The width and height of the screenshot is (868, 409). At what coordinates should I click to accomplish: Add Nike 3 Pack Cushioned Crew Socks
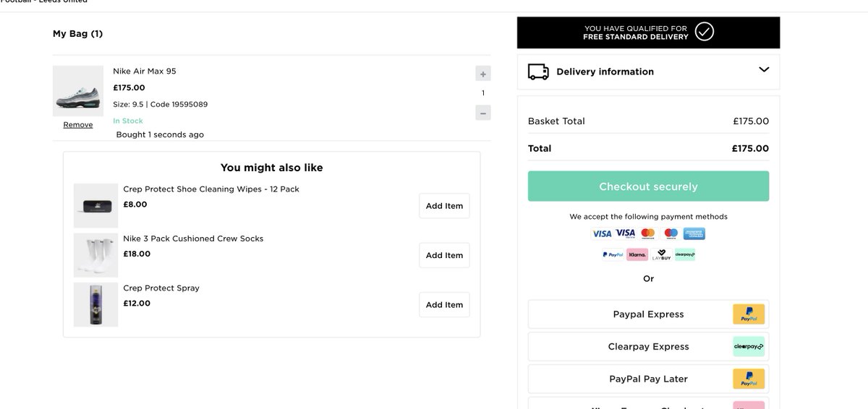pos(444,255)
